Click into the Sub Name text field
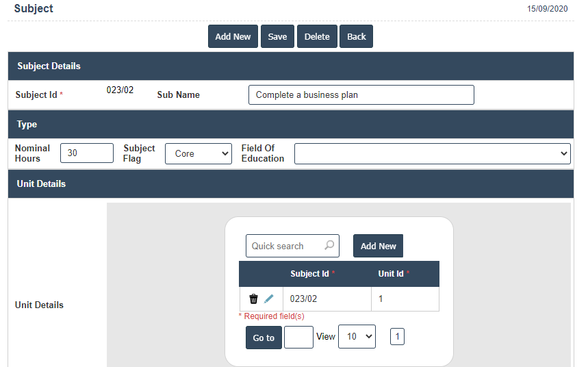The height and width of the screenshot is (367, 588). [361, 95]
